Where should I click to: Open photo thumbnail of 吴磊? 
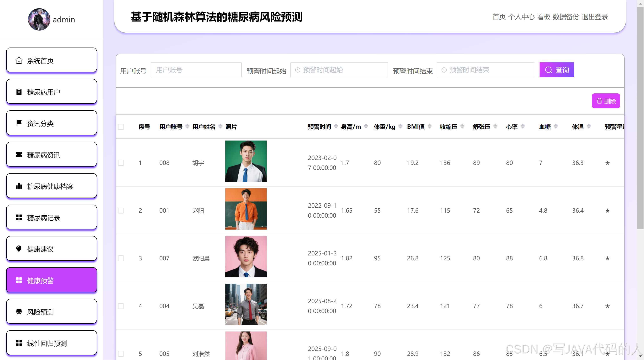[246, 304]
